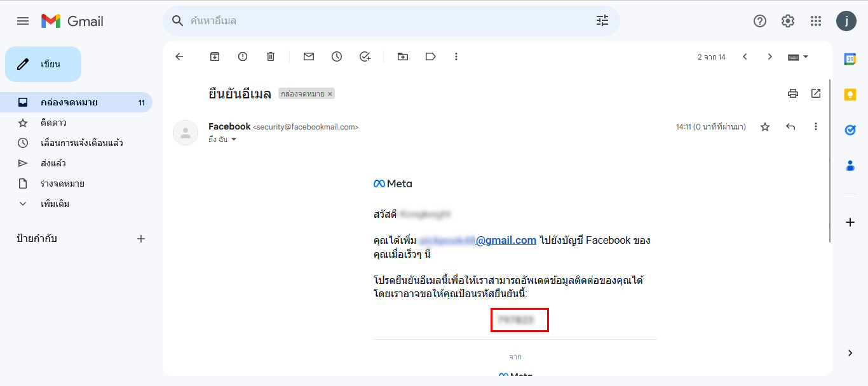Open the account avatar 'j'
The image size is (868, 386).
846,21
